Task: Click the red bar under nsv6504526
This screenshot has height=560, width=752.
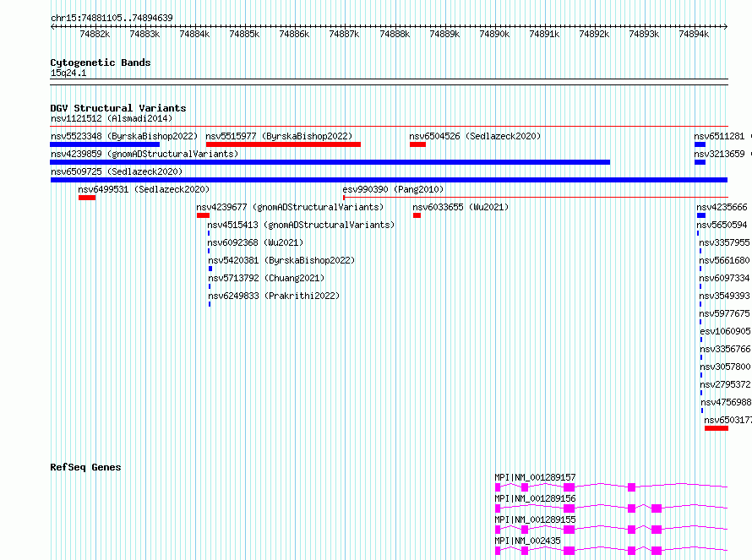Action: 417,144
